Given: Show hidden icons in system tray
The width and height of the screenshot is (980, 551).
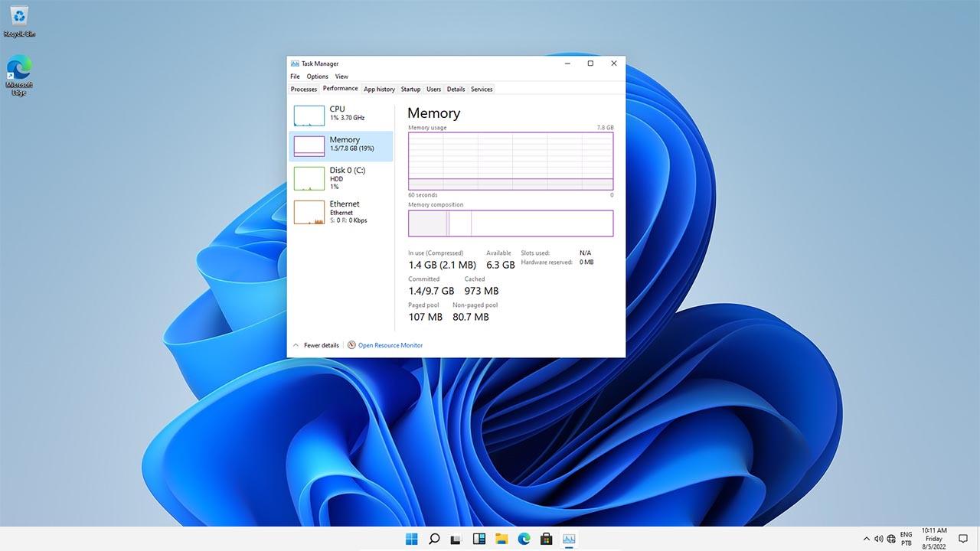Looking at the screenshot, I should [x=867, y=539].
